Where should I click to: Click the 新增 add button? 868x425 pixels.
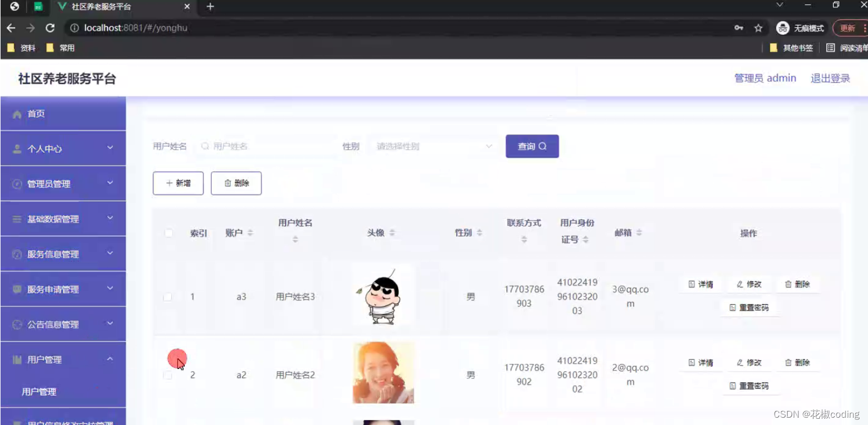[178, 183]
